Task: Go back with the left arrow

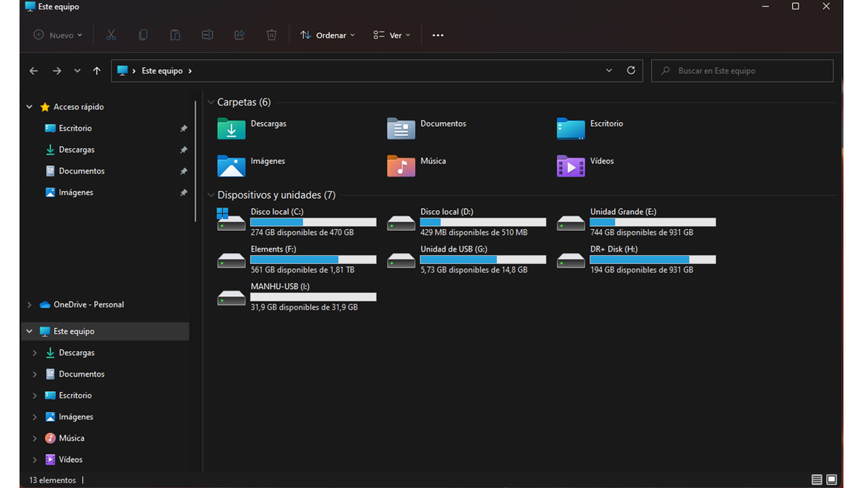Action: (x=33, y=71)
